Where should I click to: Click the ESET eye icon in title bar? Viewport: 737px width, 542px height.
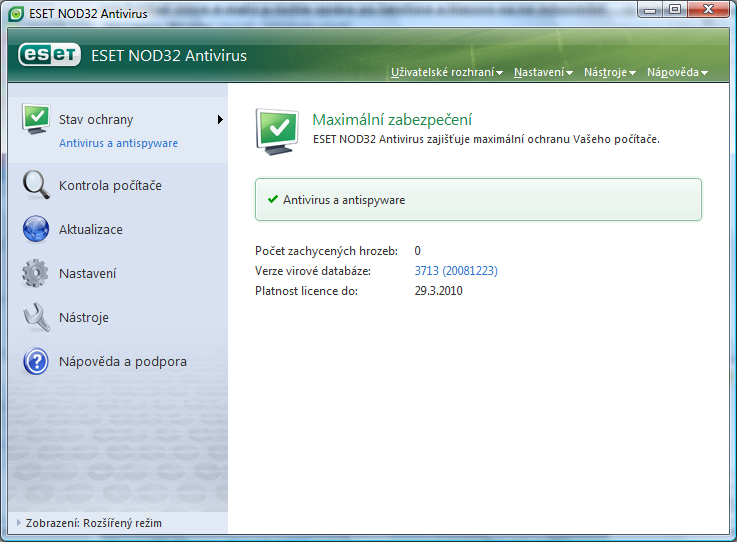click(x=16, y=14)
